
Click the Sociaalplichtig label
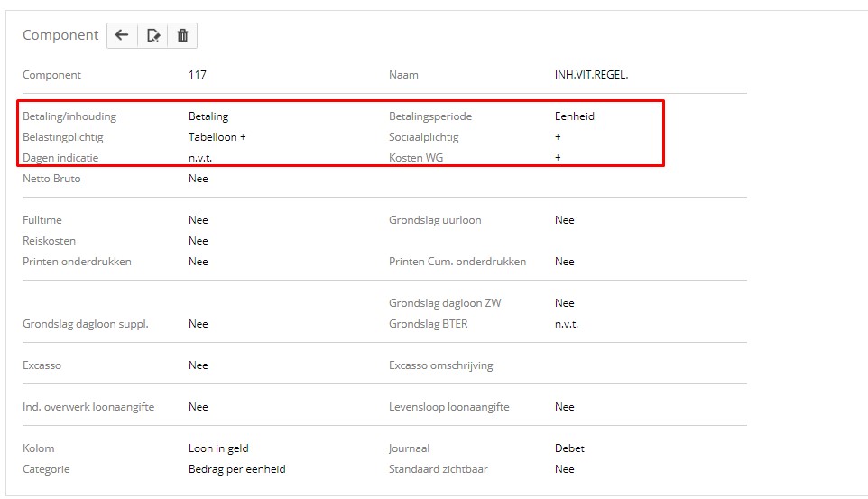click(x=423, y=137)
